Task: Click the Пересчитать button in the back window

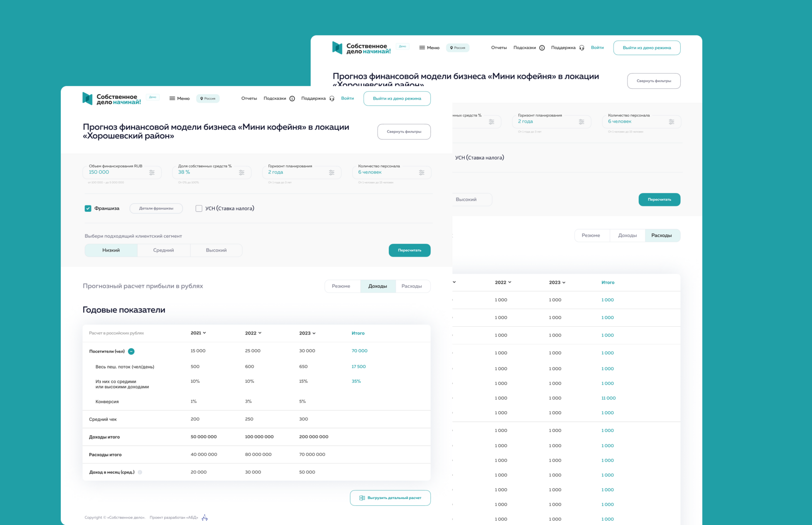Action: 659,199
